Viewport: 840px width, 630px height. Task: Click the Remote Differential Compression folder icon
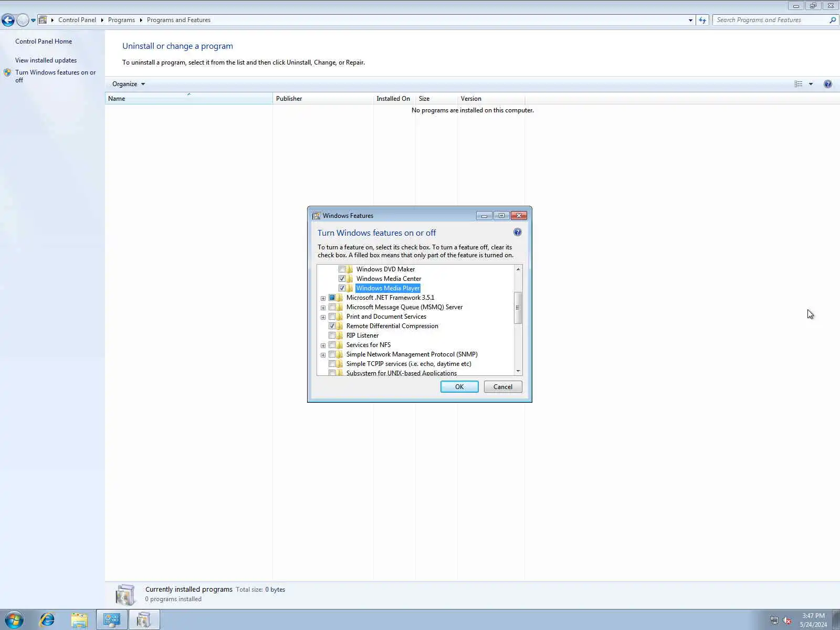[340, 326]
